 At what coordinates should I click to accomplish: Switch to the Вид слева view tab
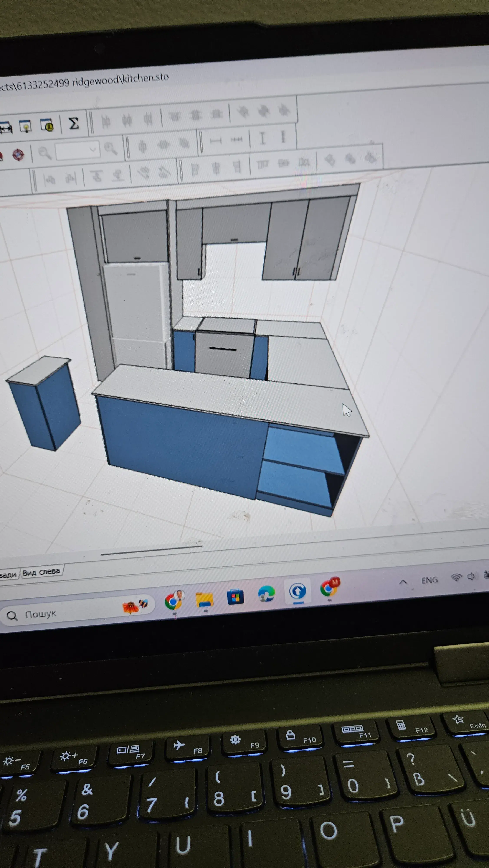click(x=41, y=572)
